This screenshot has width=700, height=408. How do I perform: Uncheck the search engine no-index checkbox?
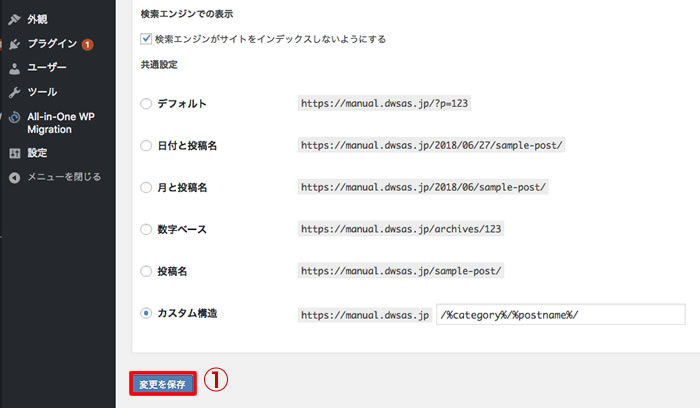[147, 39]
